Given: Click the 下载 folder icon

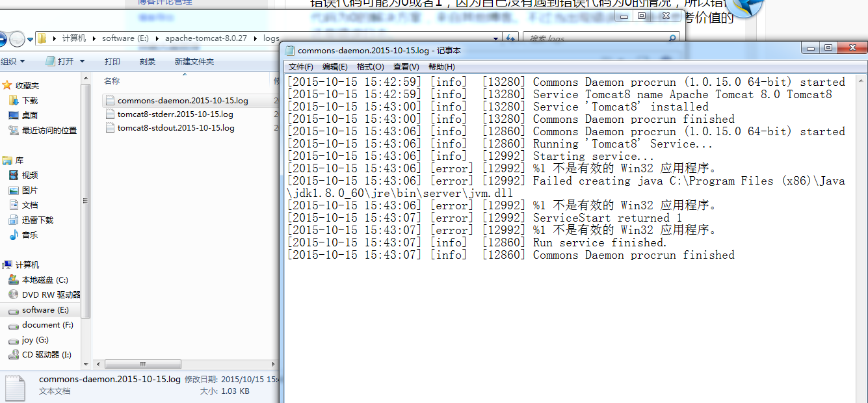Looking at the screenshot, I should point(14,100).
